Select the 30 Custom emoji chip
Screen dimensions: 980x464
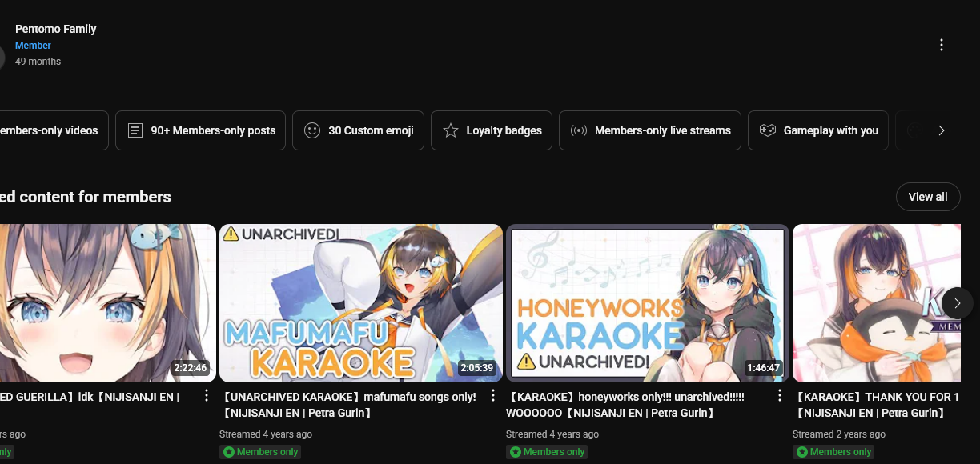point(358,130)
